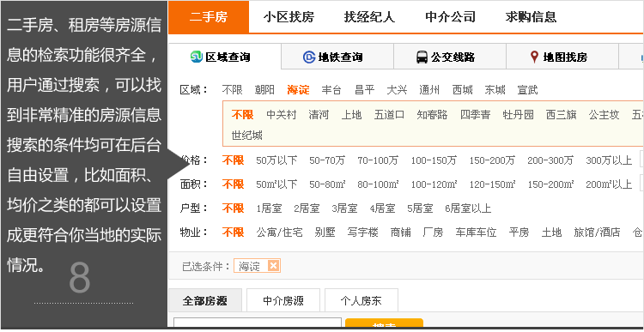Select 知春路 sub-area

432,115
